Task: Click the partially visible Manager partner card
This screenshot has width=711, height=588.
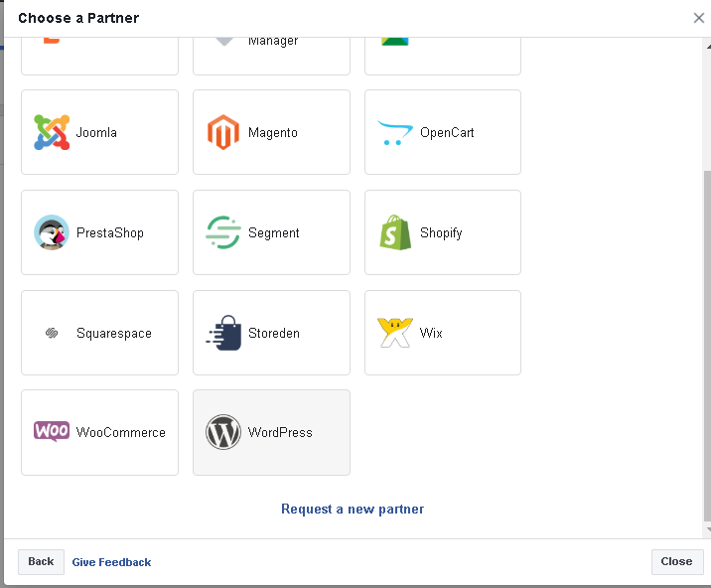Action: click(x=271, y=56)
